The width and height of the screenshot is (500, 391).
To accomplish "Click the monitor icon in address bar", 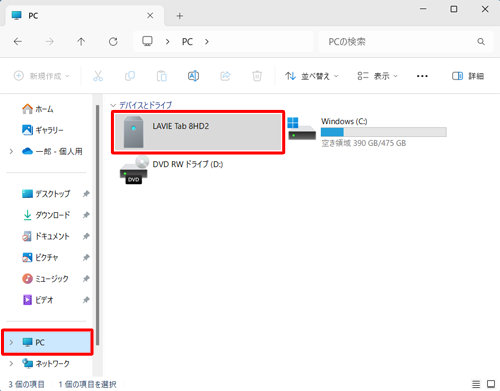I will tap(147, 41).
